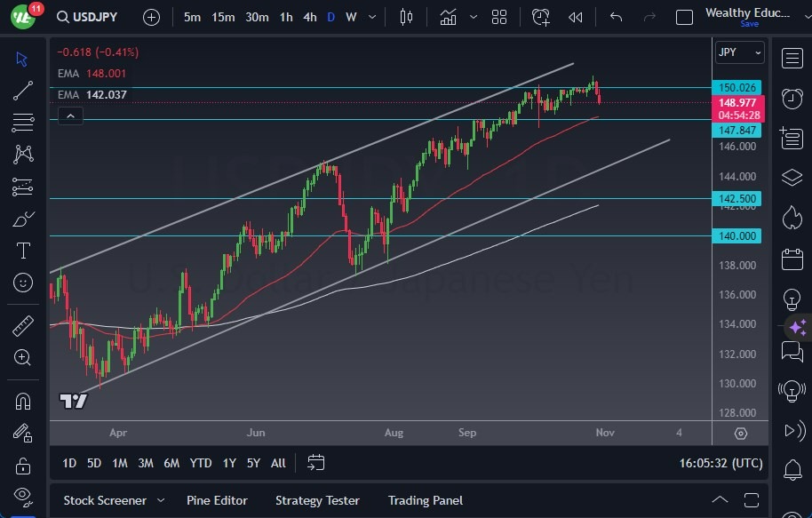Open the Strategy Tester panel

pos(317,500)
